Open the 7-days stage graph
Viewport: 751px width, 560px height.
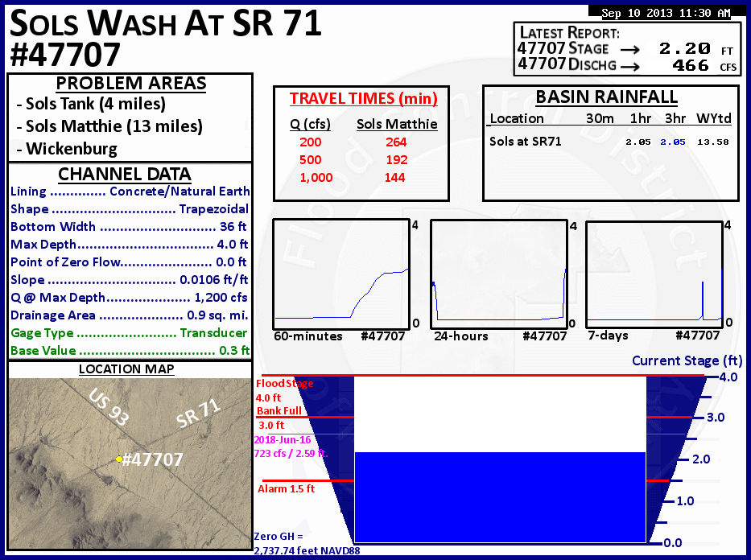[x=654, y=273]
